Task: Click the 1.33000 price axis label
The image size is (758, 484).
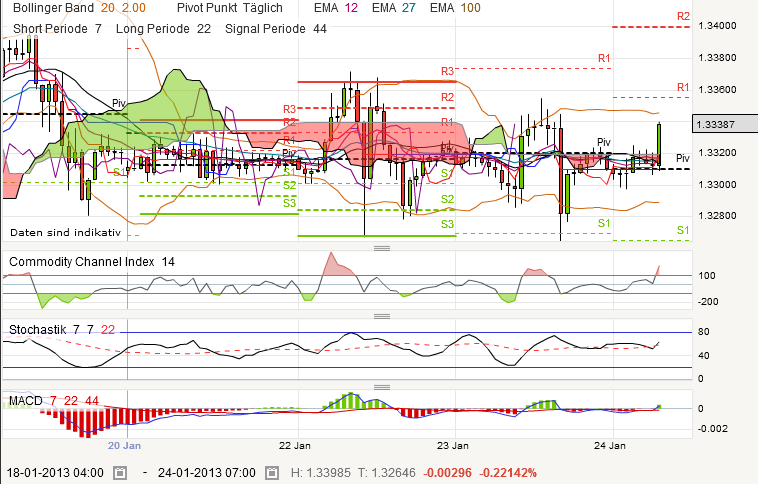Action: point(717,184)
